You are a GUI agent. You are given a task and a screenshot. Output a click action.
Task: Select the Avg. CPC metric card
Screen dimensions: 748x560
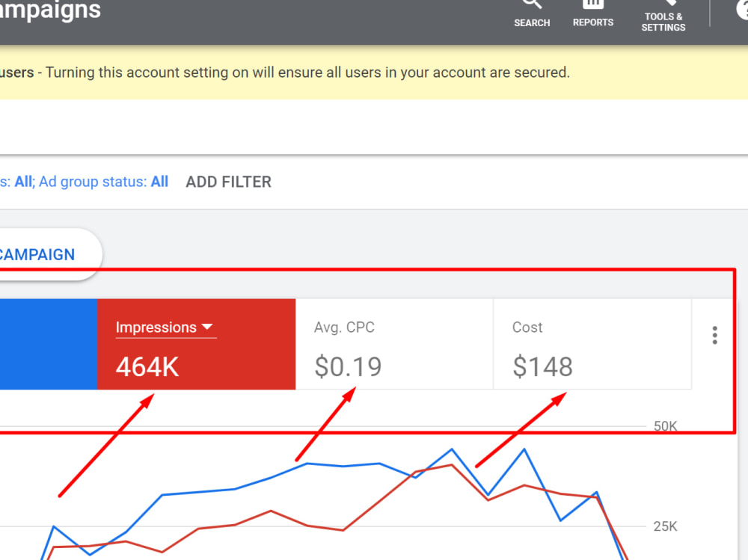[x=394, y=344]
